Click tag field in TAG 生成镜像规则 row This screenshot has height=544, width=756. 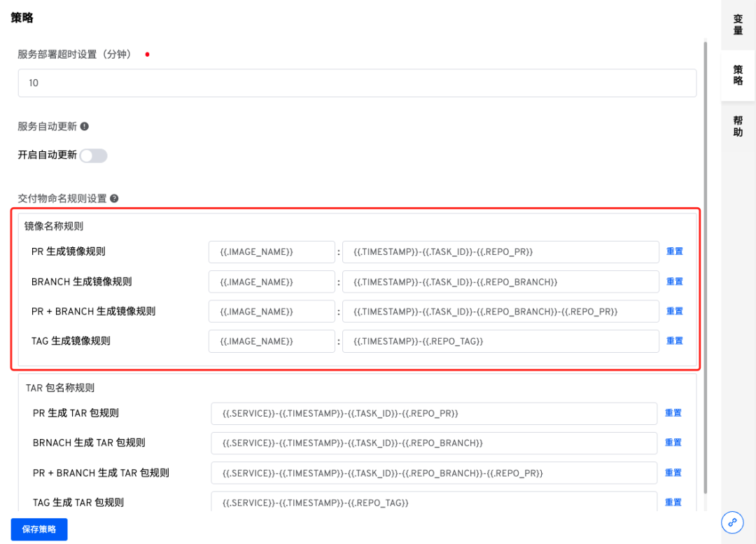[500, 341]
